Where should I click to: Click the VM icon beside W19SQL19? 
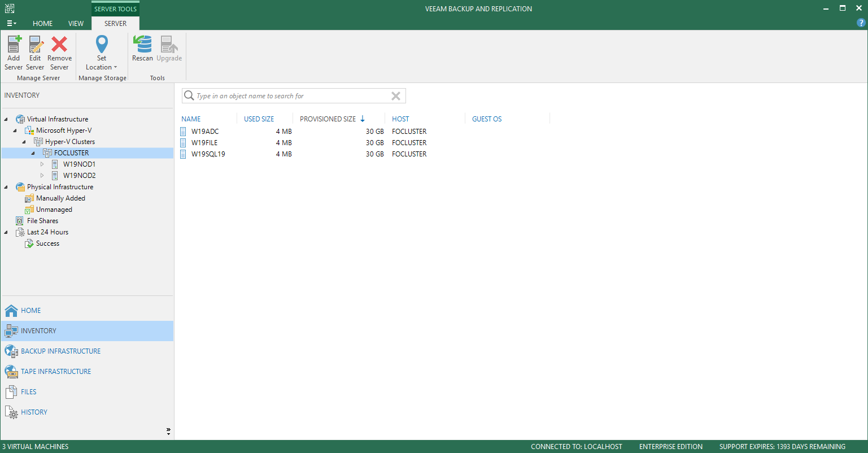pos(183,154)
